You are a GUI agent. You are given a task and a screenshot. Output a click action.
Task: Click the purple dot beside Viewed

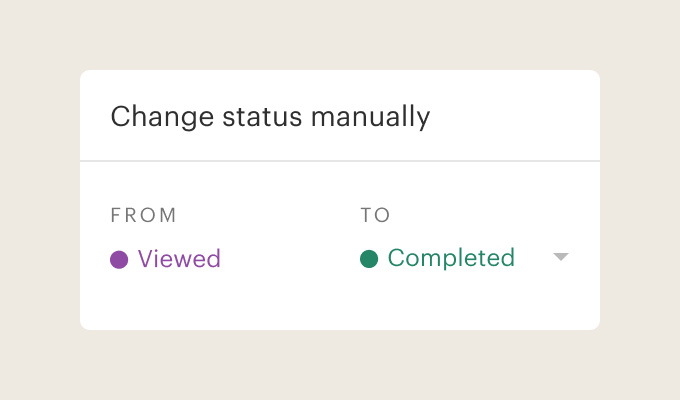(119, 260)
